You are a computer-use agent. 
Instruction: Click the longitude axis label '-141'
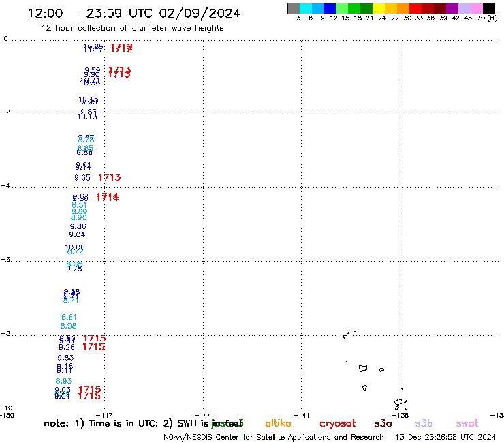tap(301, 415)
